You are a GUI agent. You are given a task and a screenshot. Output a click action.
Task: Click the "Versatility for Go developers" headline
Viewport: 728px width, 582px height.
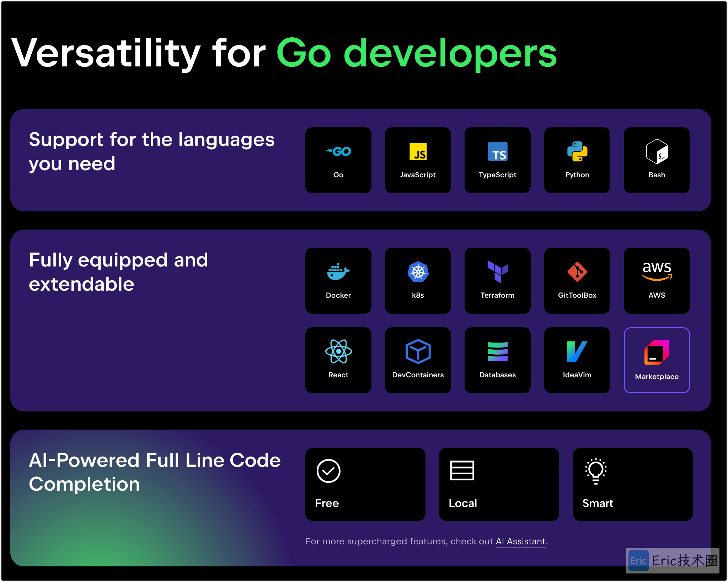click(x=284, y=54)
